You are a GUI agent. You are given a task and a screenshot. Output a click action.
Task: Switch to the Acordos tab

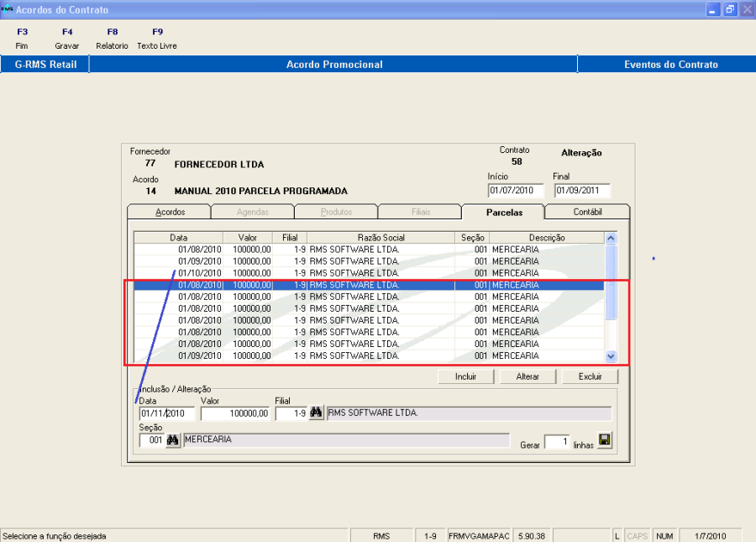click(x=170, y=212)
